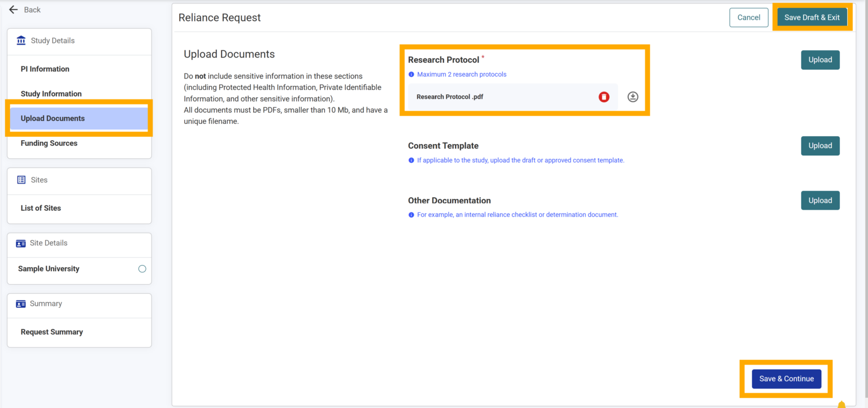The width and height of the screenshot is (868, 408).
Task: Open the Upload Documents section
Action: click(x=53, y=118)
